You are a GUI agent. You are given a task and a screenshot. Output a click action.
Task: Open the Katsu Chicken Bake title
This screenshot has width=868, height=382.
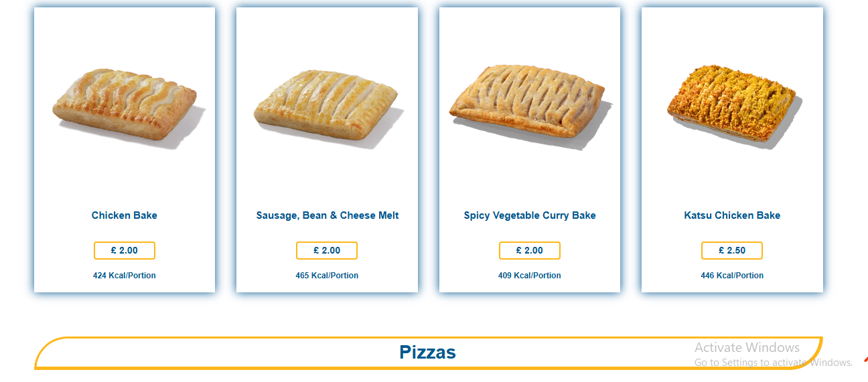pos(732,215)
